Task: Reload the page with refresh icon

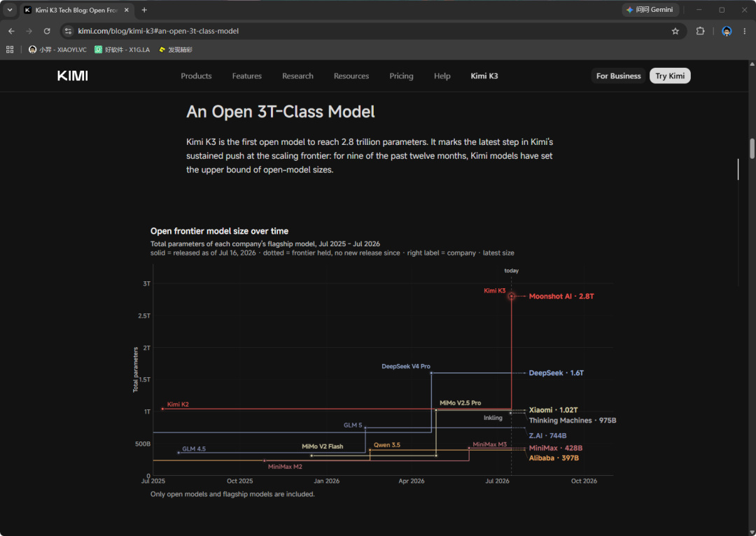Action: [47, 31]
